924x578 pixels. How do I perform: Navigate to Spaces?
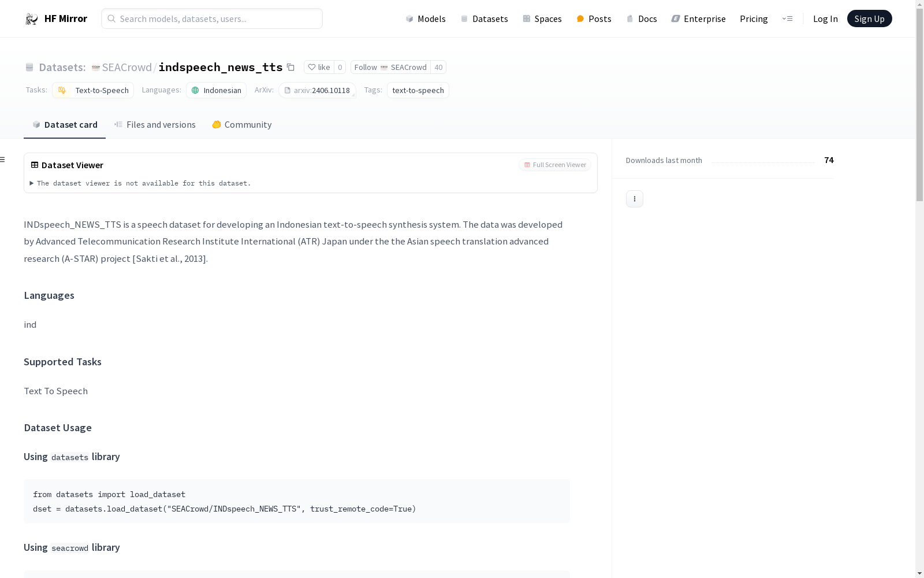pyautogui.click(x=542, y=18)
